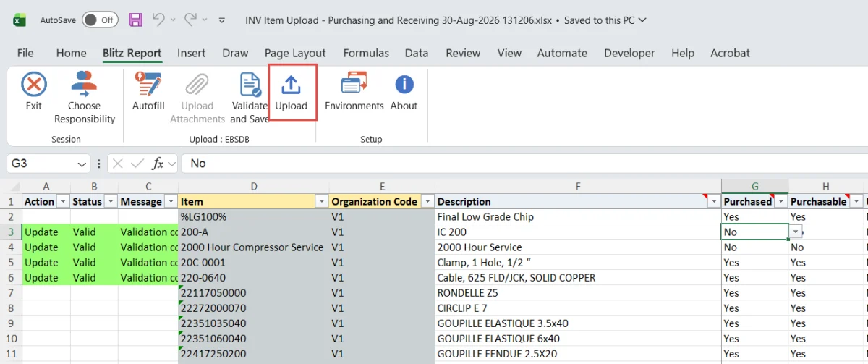Viewport: 868px width, 364px height.
Task: Select the item cell 22417250200
Action: tap(254, 354)
